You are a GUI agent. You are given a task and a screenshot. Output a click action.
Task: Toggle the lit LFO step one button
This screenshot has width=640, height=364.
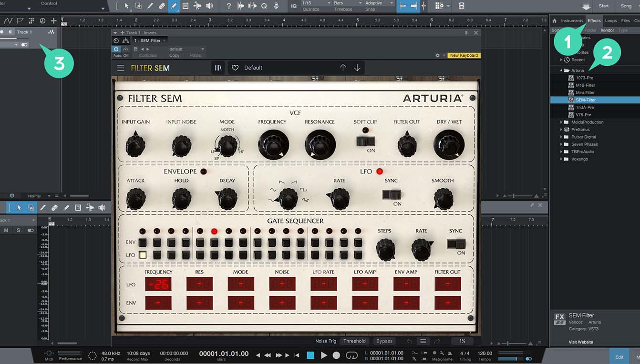coord(143,255)
